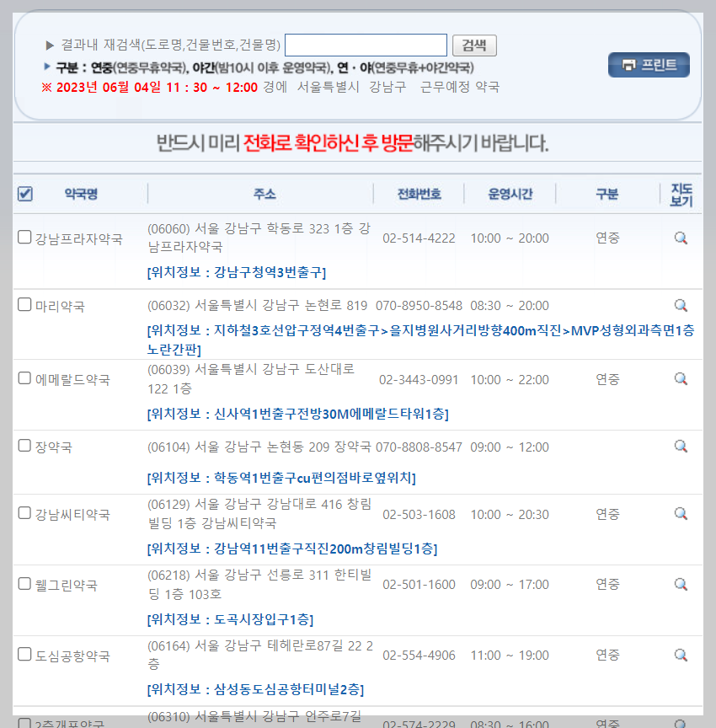Screen dimensions: 716x728
Task: Click location info 강남구청역3번출구
Action: click(237, 272)
